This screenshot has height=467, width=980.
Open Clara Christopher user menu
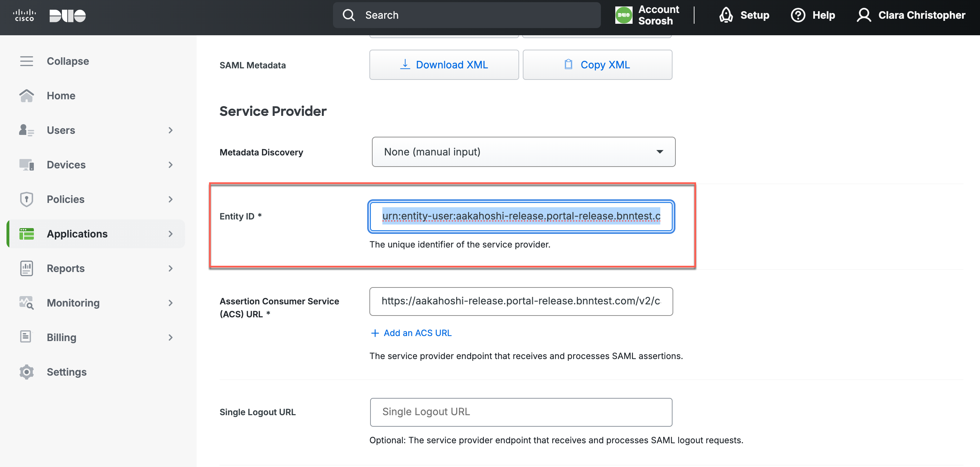(911, 15)
